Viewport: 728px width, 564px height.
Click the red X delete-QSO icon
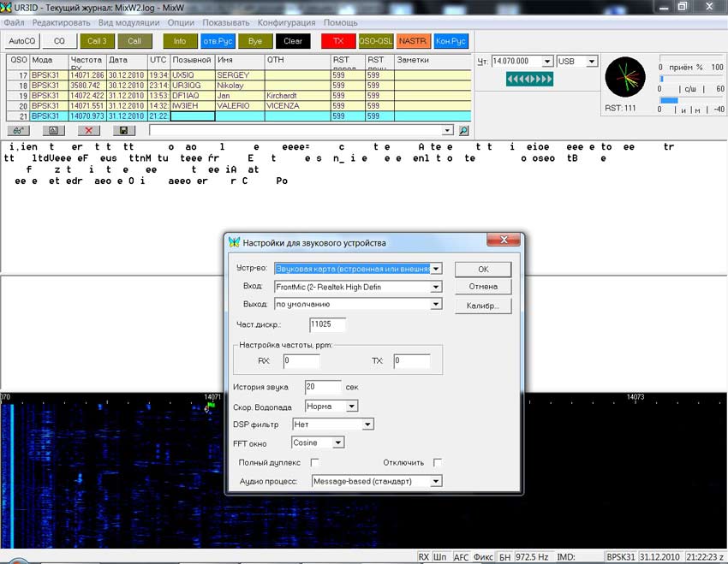coord(87,131)
